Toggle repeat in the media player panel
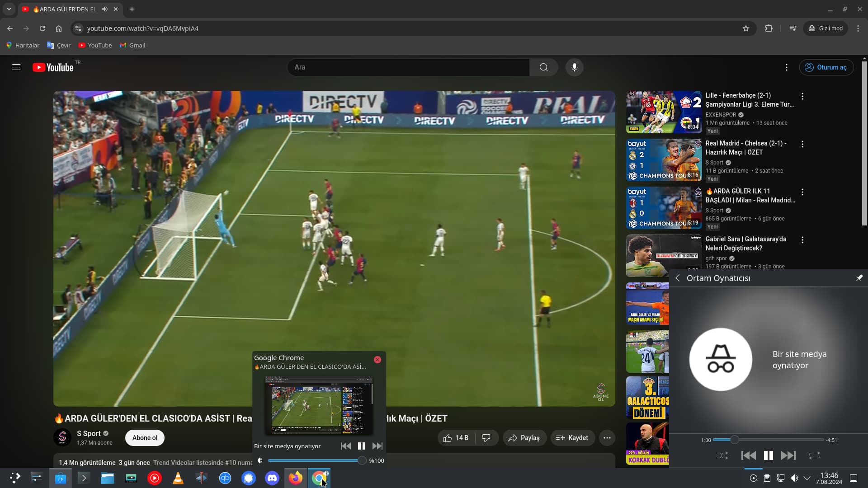Screen dimensions: 868x488 tap(815, 455)
